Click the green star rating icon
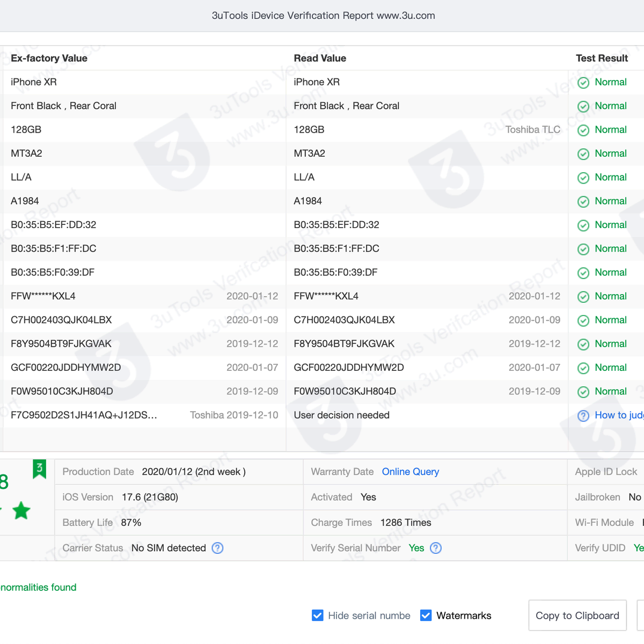Screen dimensions: 644x644 21,510
